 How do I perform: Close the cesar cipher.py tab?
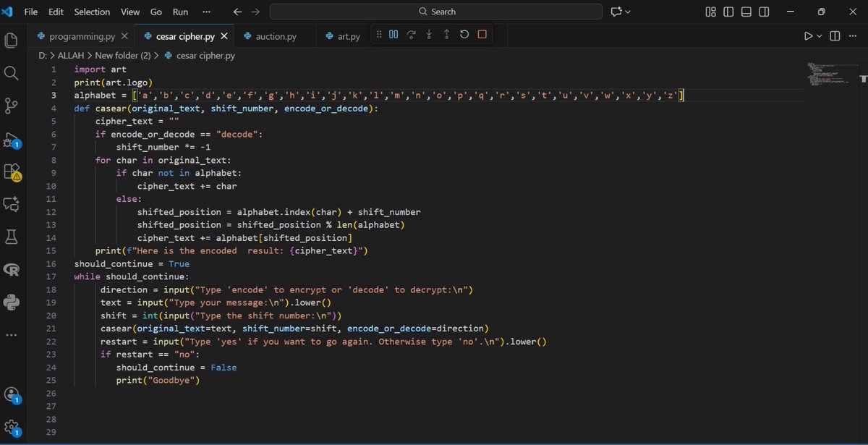coord(224,36)
